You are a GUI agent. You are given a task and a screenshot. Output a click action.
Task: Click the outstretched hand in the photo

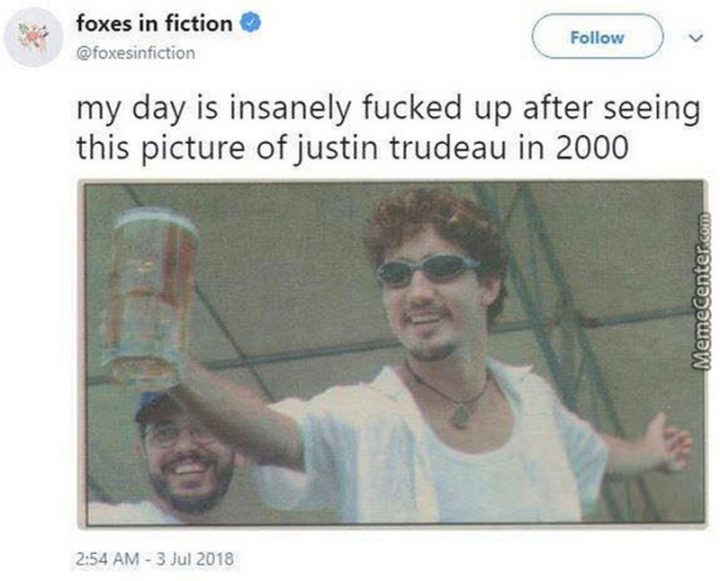[666, 443]
